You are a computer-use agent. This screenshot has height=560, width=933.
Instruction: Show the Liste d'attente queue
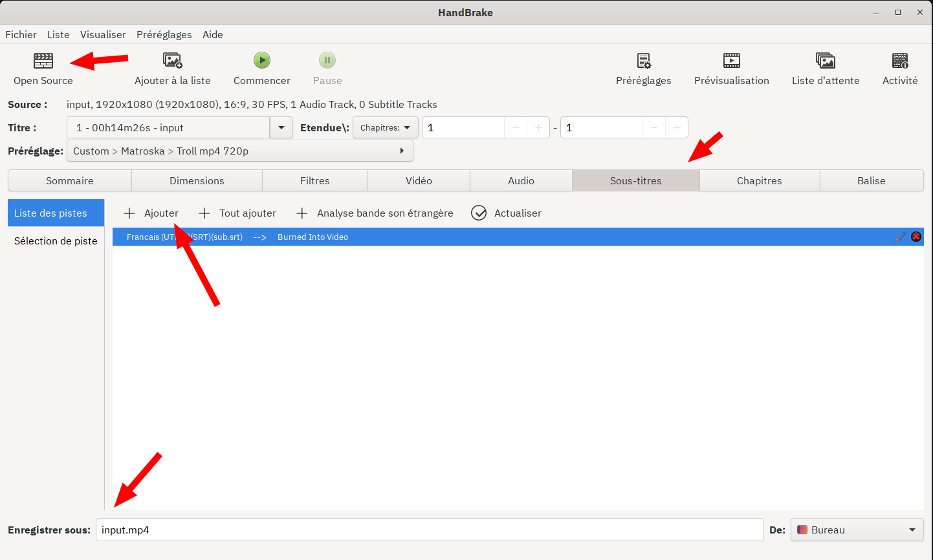(825, 61)
